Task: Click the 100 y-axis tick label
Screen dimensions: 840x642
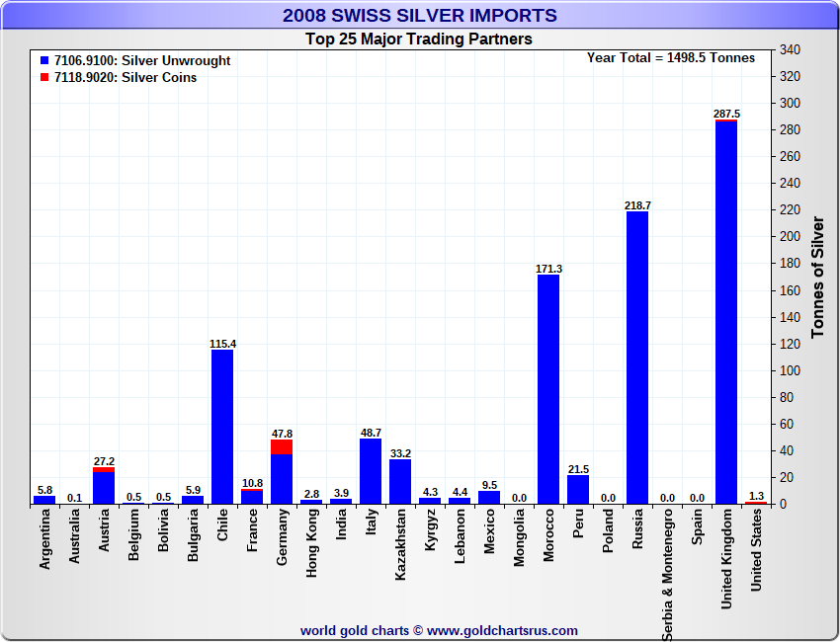Action: 791,370
